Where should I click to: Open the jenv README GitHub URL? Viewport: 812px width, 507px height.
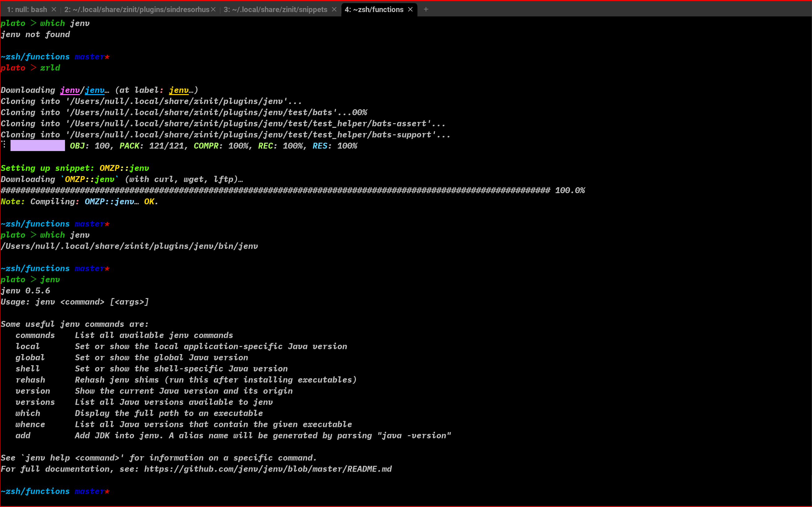[x=268, y=469]
